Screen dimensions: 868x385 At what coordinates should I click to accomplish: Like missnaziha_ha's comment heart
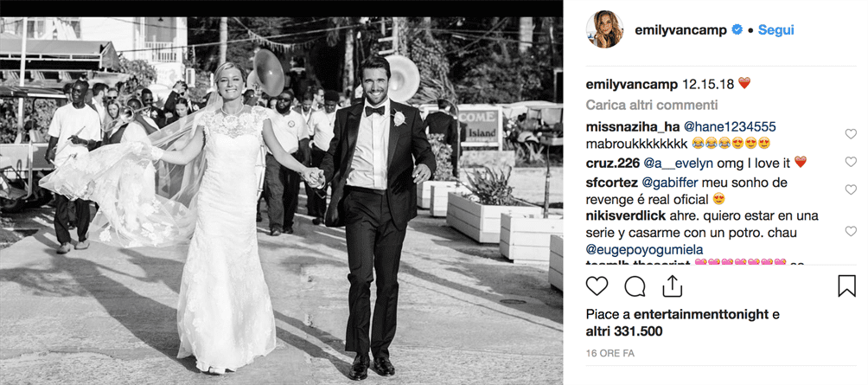(x=851, y=133)
